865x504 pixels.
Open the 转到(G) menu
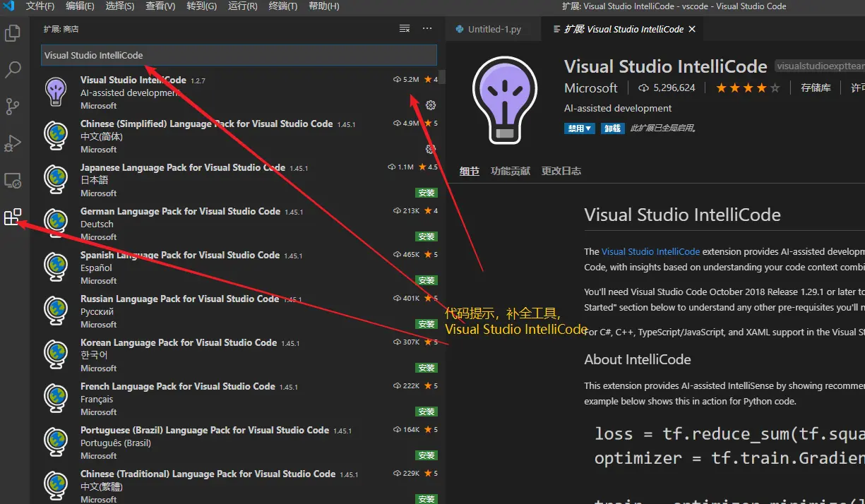202,6
